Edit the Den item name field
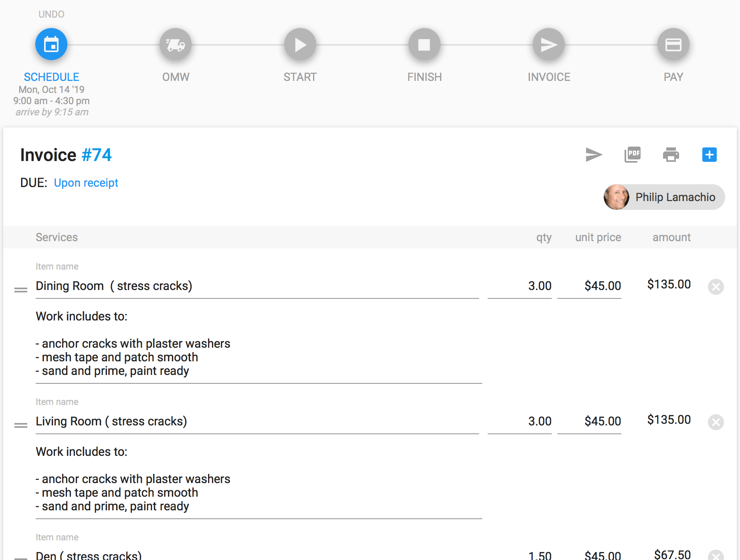740x560 pixels. [x=257, y=555]
